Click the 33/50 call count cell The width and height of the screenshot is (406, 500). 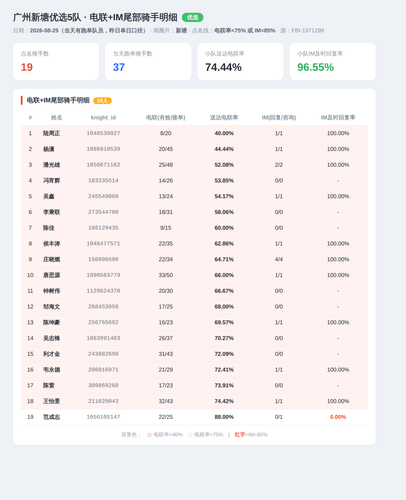(166, 275)
